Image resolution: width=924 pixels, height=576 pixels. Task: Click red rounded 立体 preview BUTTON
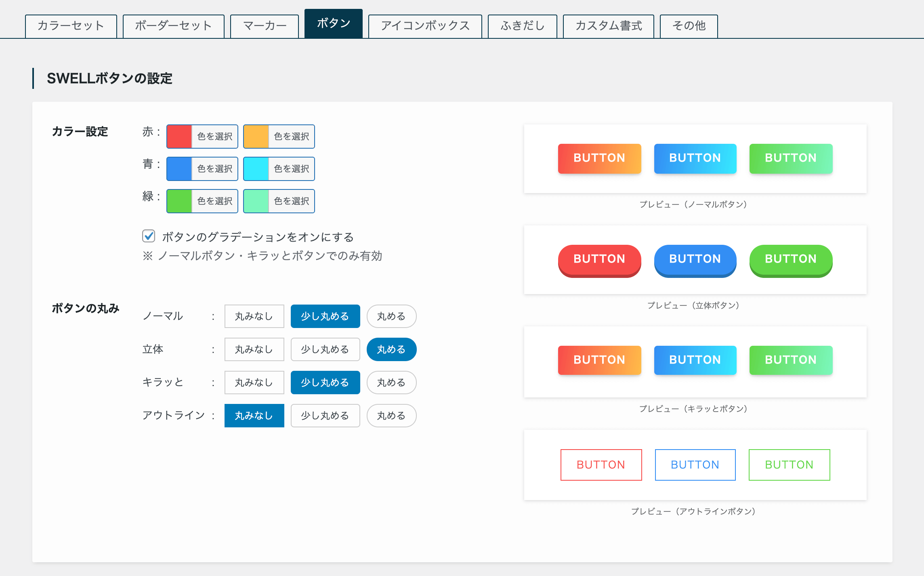tap(599, 259)
